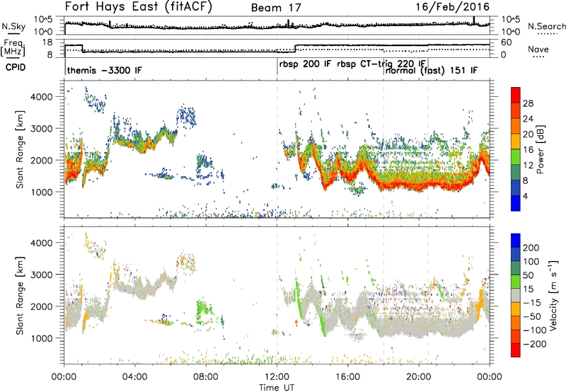
Task: Select the 'Freq. [MHz]' axis label
Action: pos(13,48)
